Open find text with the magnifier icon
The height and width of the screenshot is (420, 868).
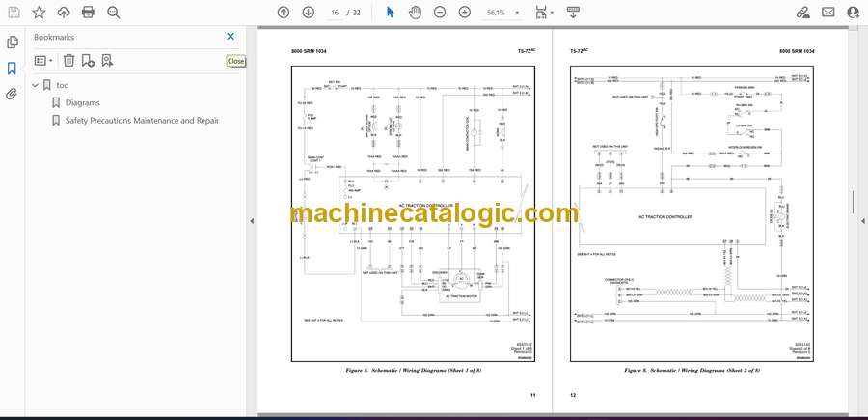(114, 13)
